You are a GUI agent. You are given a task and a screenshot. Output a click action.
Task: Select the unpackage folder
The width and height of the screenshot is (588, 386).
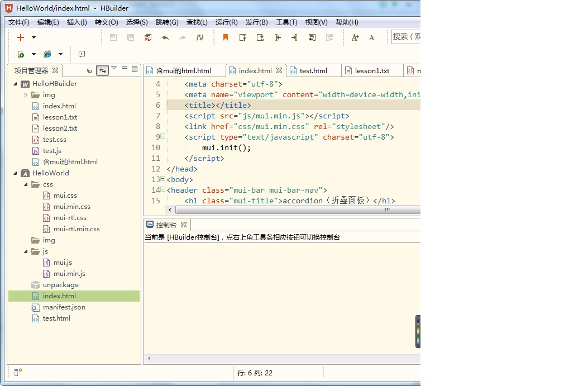tap(60, 285)
